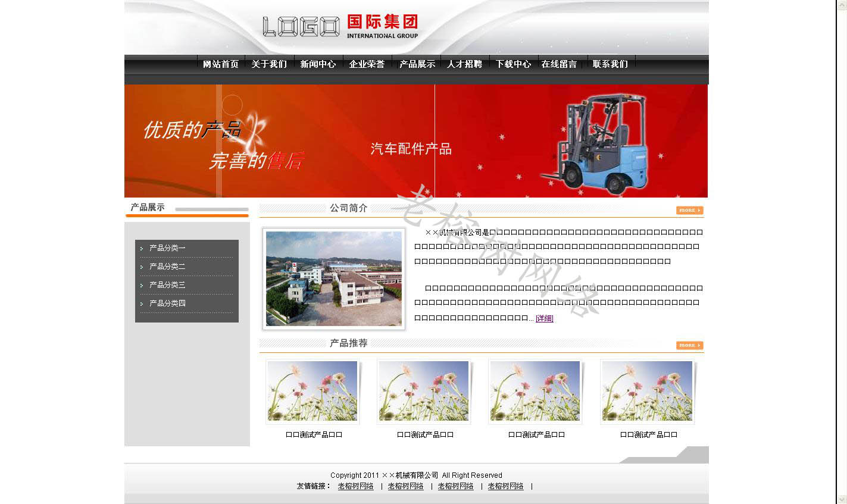Select 产品分类四 in sidebar

click(167, 303)
